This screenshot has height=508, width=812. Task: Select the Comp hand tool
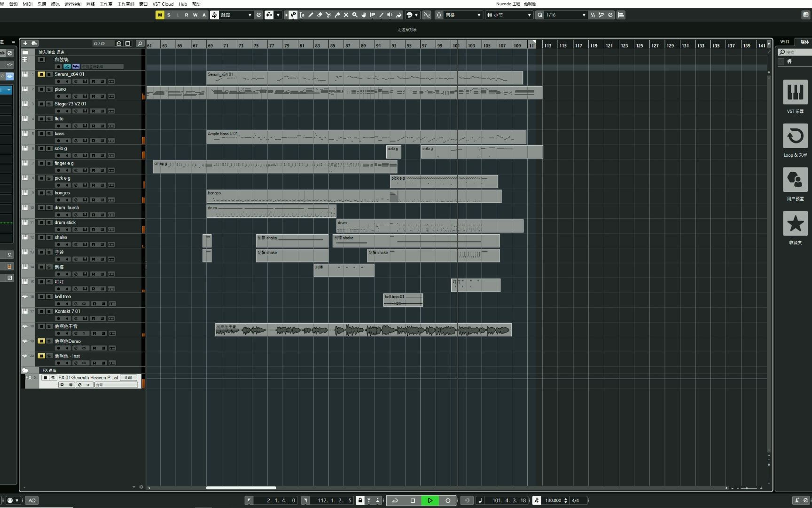point(364,15)
